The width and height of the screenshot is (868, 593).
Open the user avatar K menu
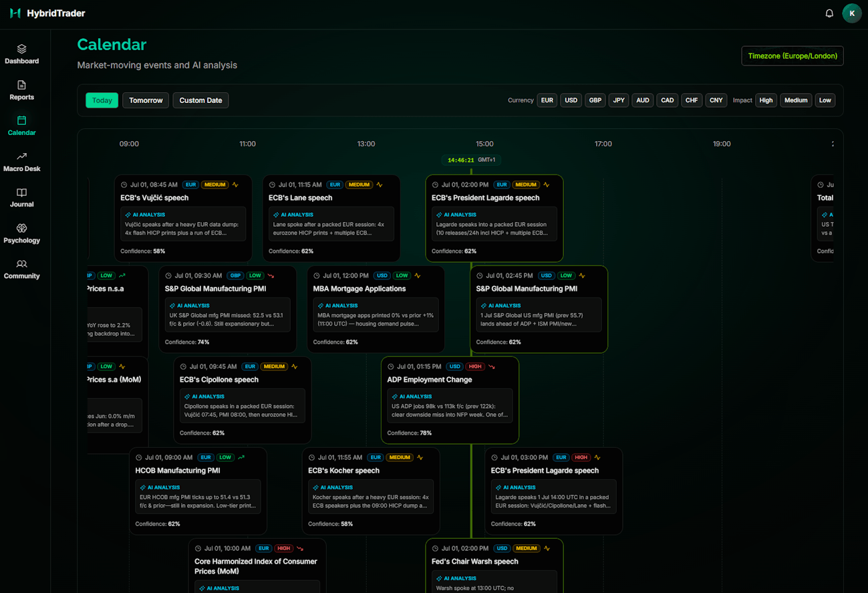(852, 13)
